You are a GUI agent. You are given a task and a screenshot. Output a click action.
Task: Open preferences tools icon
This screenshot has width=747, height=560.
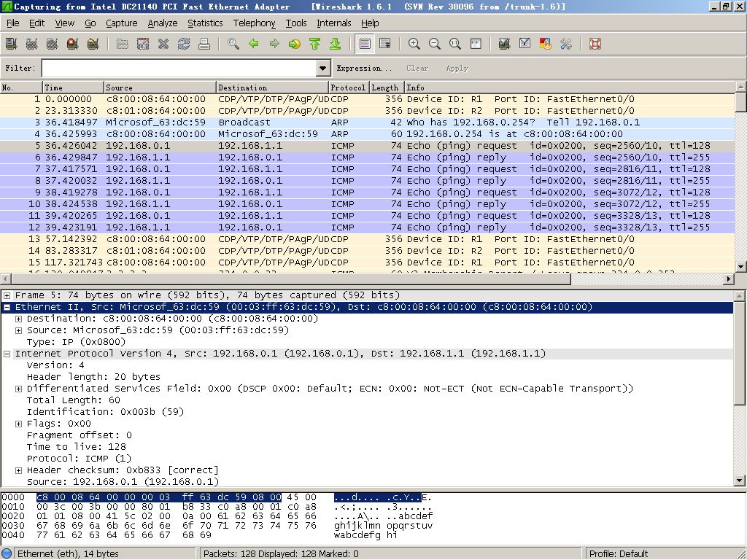coord(566,44)
